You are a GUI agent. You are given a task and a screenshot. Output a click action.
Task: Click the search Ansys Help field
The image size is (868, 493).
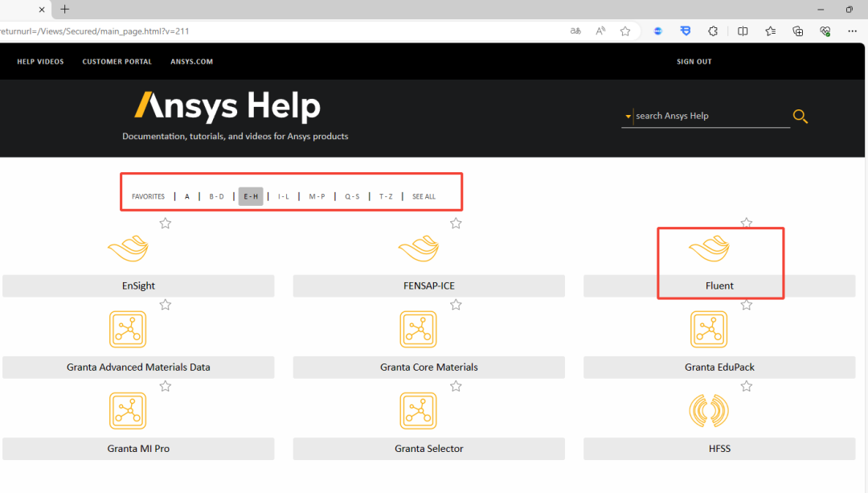pyautogui.click(x=712, y=116)
